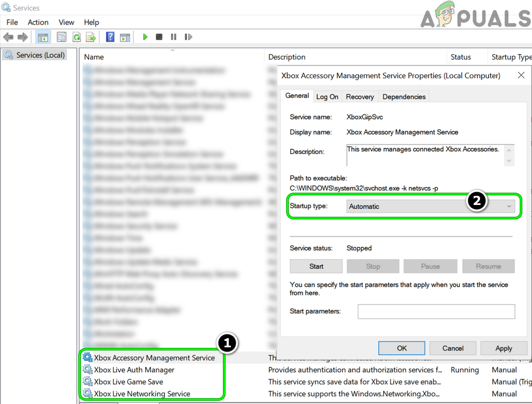Click the disabled Stop button
The image size is (532, 404).
[x=373, y=266]
